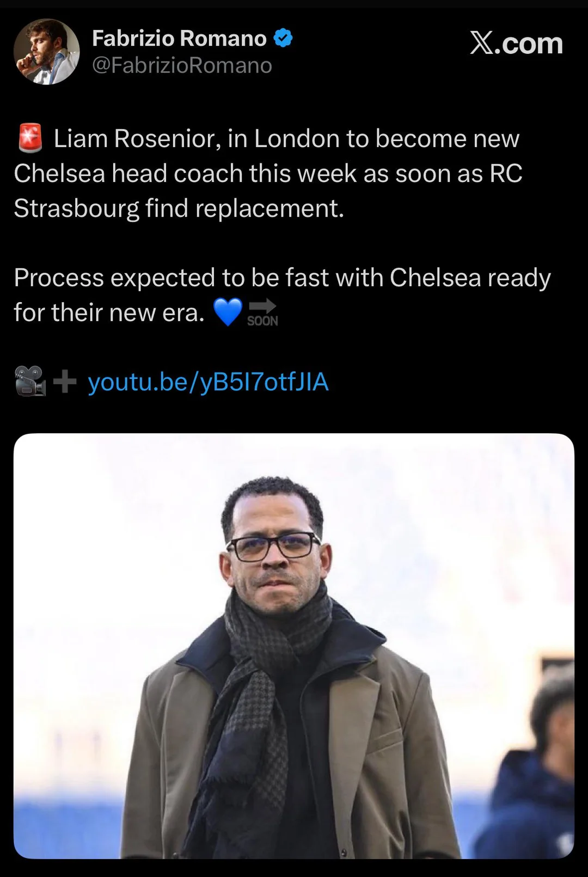This screenshot has height=877, width=588.
Task: Click the 'for their new era.' text
Action: tap(109, 313)
